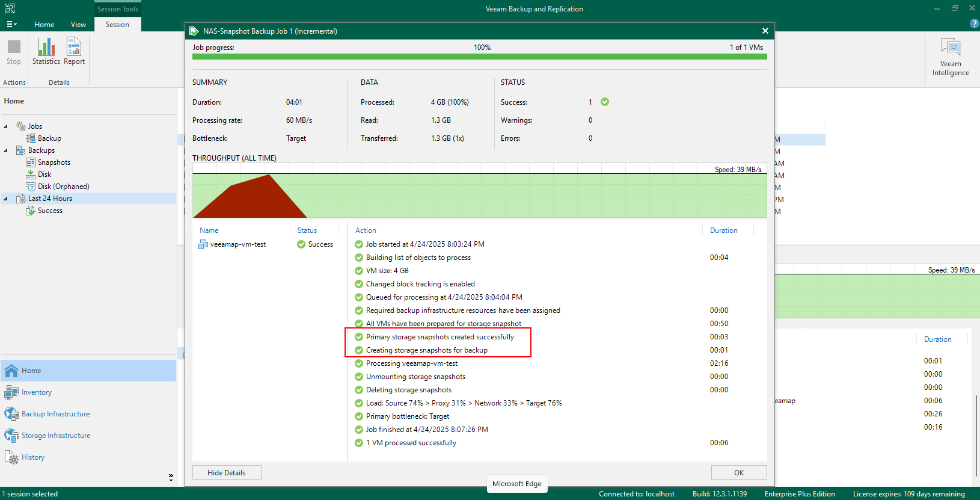Select 'Changed block tracking is enabled' entry
Screen dimensions: 980x500
click(420, 284)
